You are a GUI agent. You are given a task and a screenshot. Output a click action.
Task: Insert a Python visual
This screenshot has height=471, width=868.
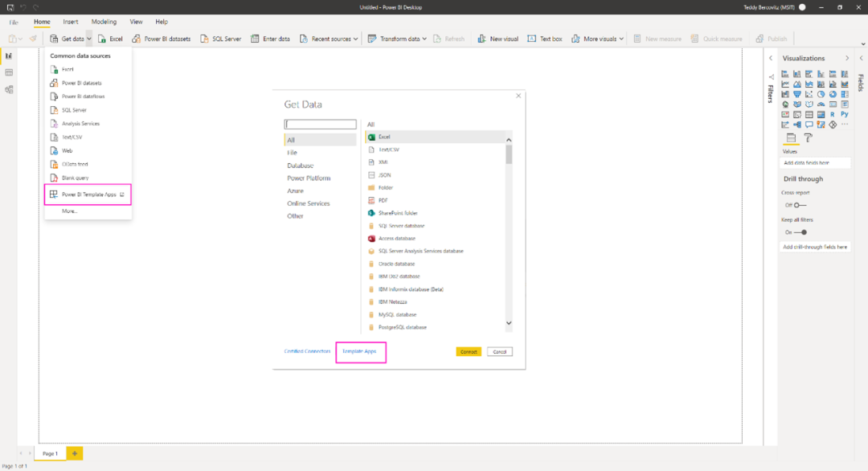click(845, 114)
